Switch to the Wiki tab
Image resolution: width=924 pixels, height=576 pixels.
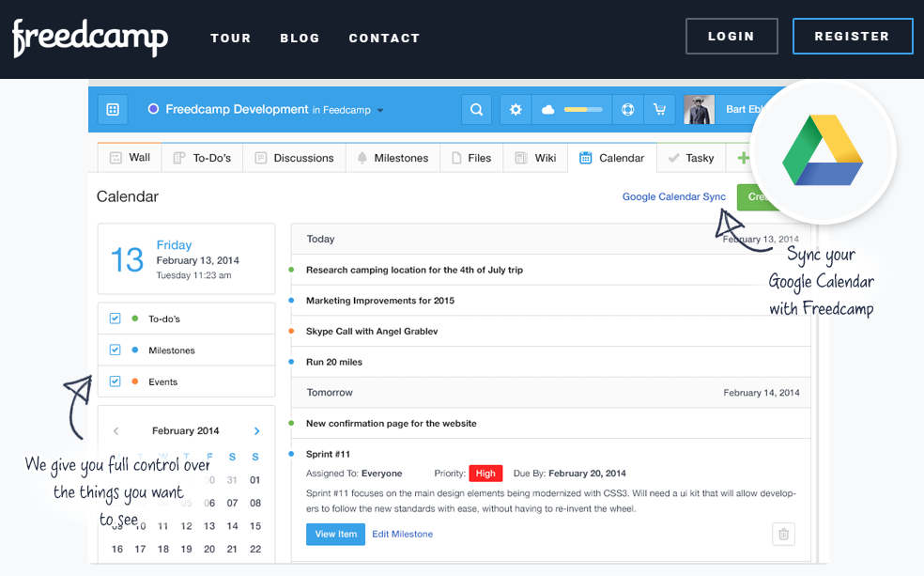[x=535, y=158]
